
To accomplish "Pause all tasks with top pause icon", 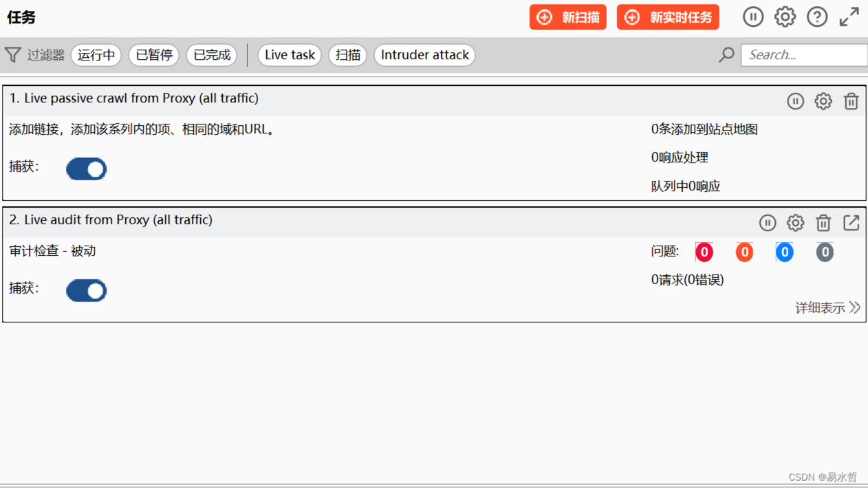I will [x=753, y=17].
